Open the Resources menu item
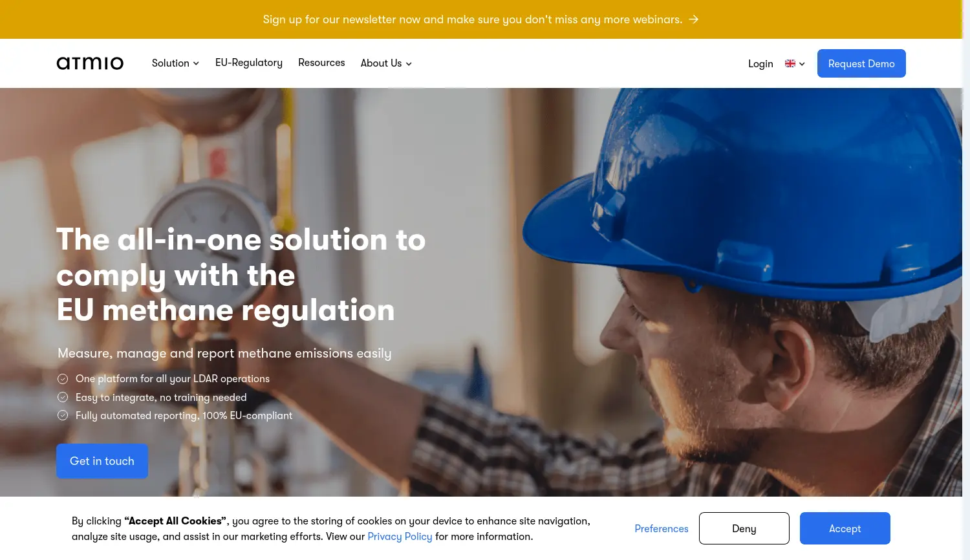This screenshot has height=560, width=970. tap(321, 63)
